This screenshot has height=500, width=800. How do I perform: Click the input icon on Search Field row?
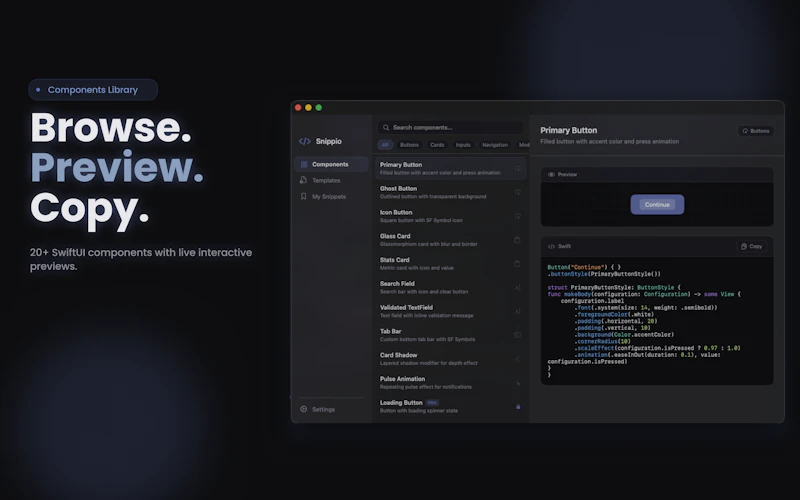coord(517,287)
